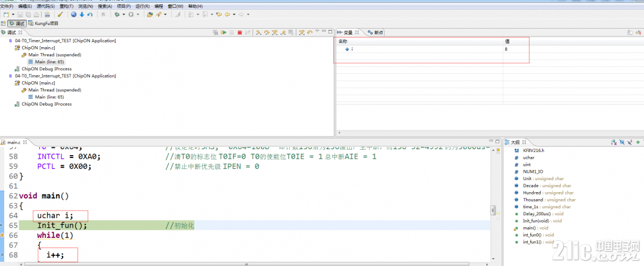The image size is (644, 266).
Task: Click the yellow Back navigation arrow
Action: pos(227,14)
